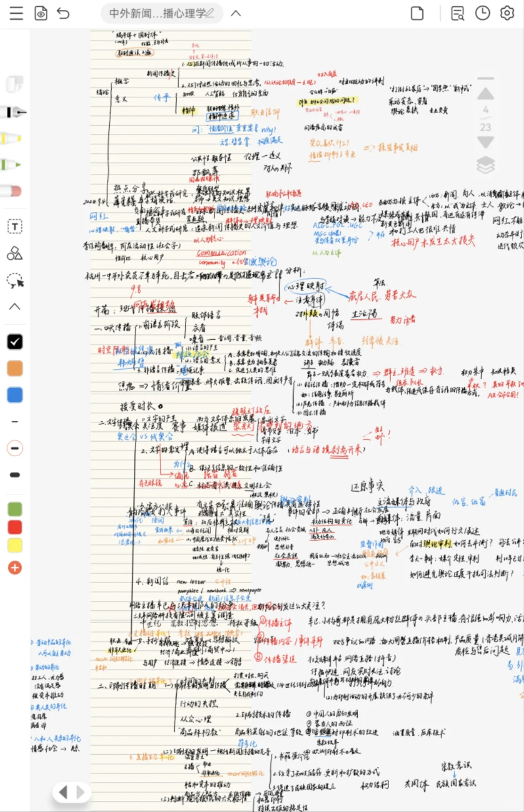Switch to read-only view mode icon
The width and height of the screenshot is (524, 812).
41,13
